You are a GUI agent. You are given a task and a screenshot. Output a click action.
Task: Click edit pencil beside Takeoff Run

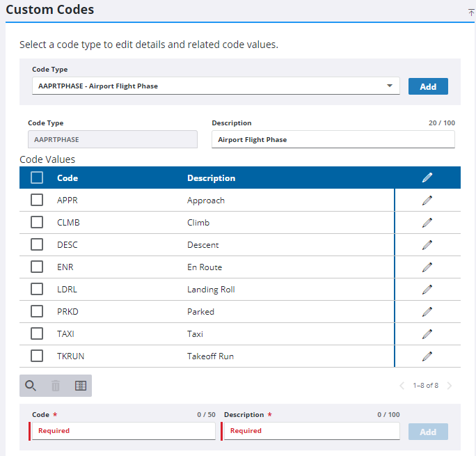coord(427,356)
